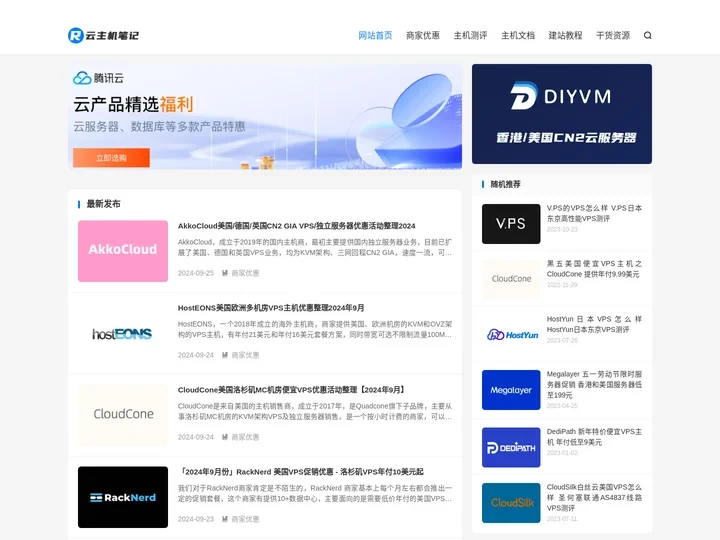This screenshot has height=540, width=720.
Task: Click the date 2024-09-23
Action: click(x=196, y=519)
